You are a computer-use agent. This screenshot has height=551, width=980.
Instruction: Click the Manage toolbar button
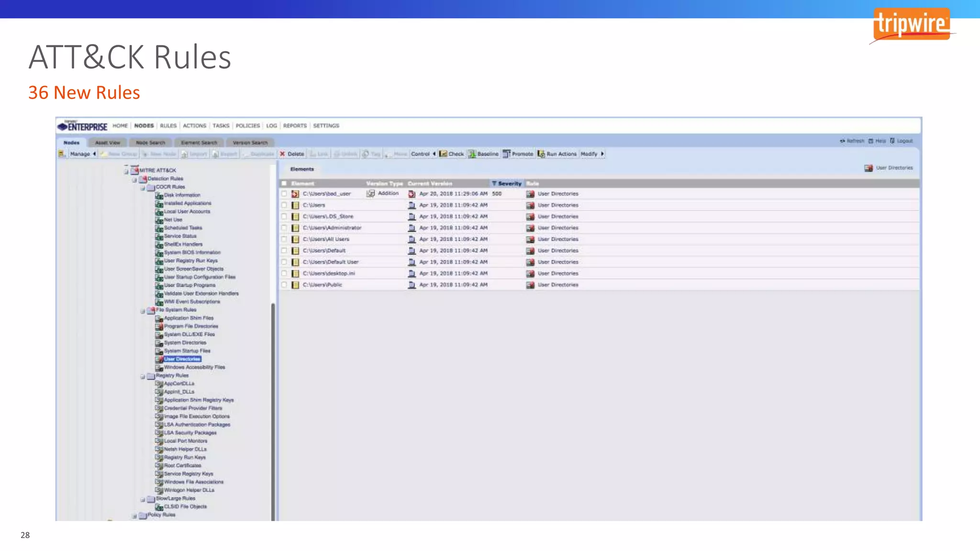tap(80, 154)
